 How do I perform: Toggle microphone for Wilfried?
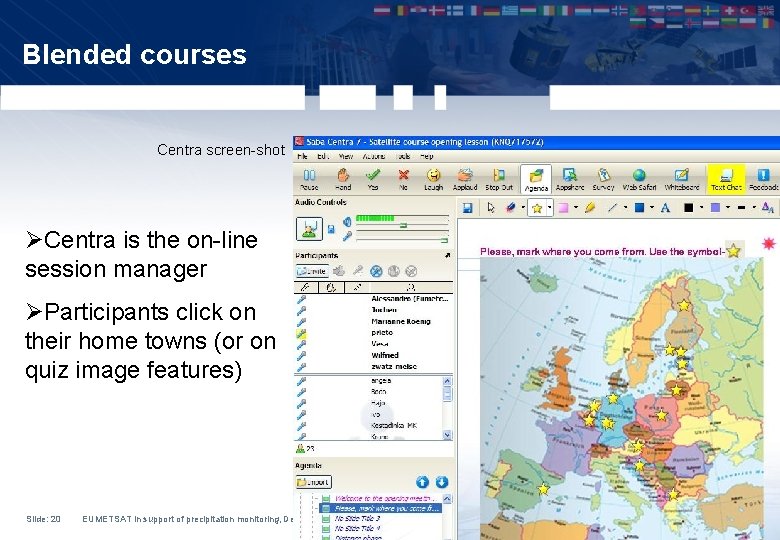pos(301,356)
